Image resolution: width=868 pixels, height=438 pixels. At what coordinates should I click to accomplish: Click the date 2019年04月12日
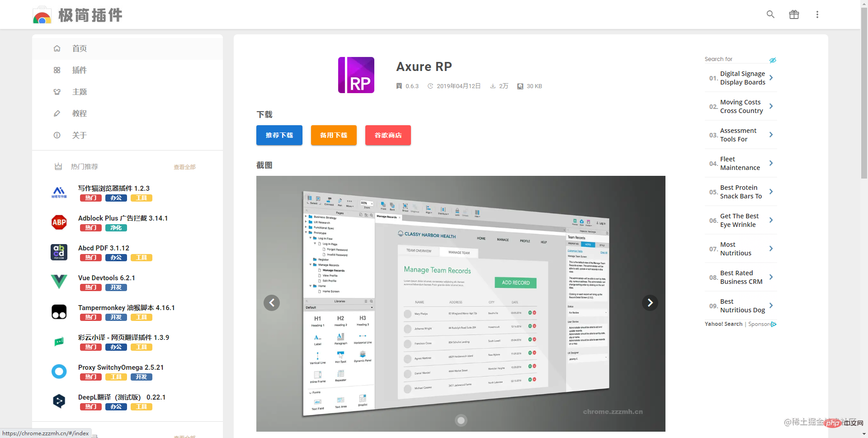(458, 86)
